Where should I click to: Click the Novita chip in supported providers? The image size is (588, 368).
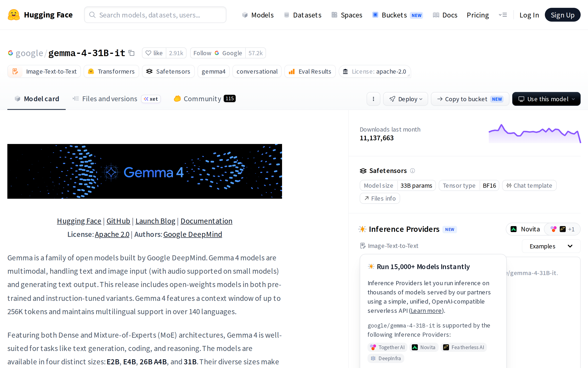(424, 347)
